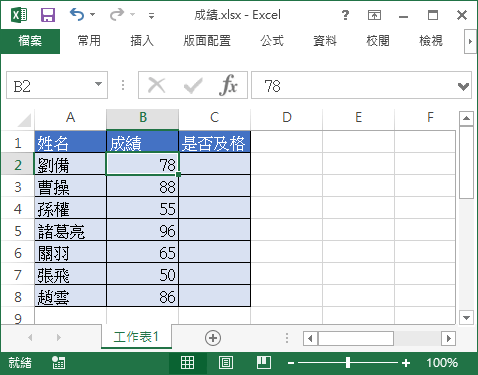Screen dimensions: 478x375
Task: Open the 檔案 File tab
Action: [x=30, y=41]
